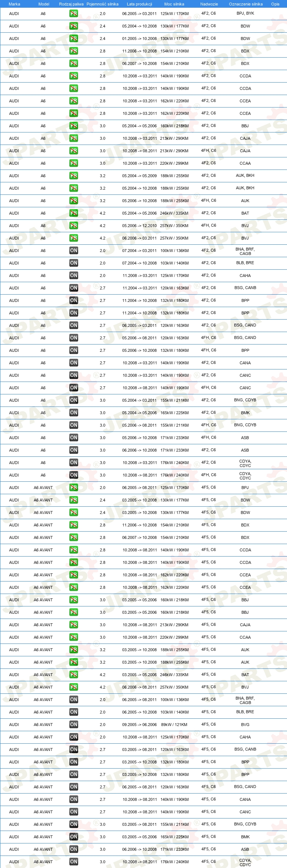Click diesel ON icon in A6 BMK 4F2 row
The width and height of the screenshot is (287, 868).
pyautogui.click(x=74, y=413)
